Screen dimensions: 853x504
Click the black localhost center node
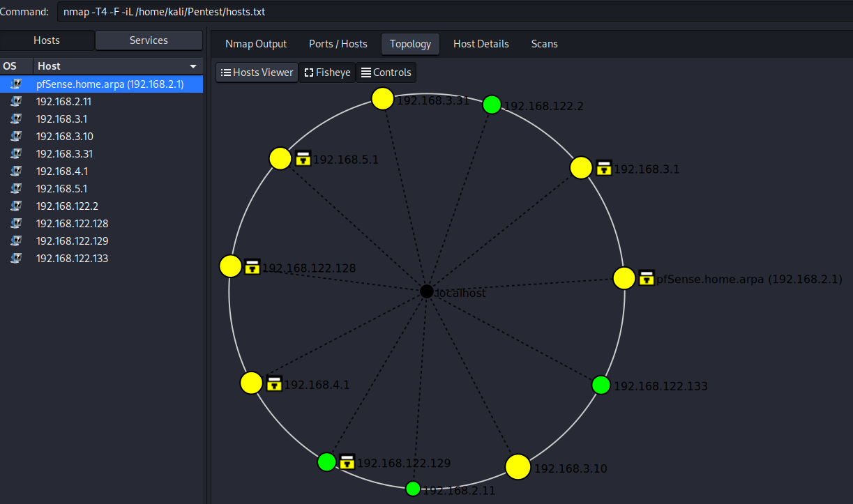(427, 291)
